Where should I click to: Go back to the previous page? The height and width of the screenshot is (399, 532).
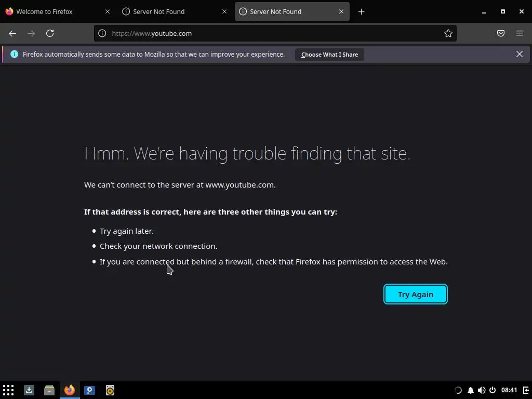point(12,33)
